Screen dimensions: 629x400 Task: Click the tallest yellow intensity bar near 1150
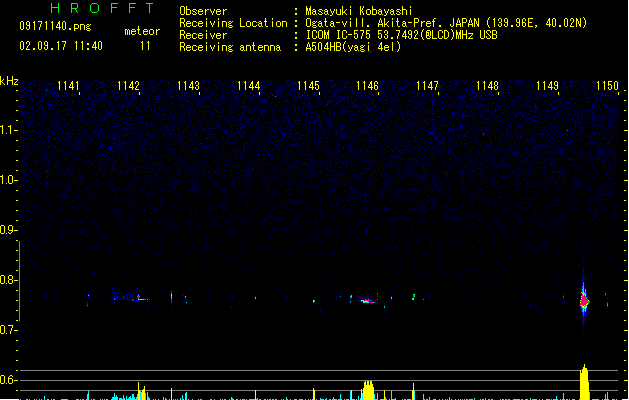(x=584, y=382)
